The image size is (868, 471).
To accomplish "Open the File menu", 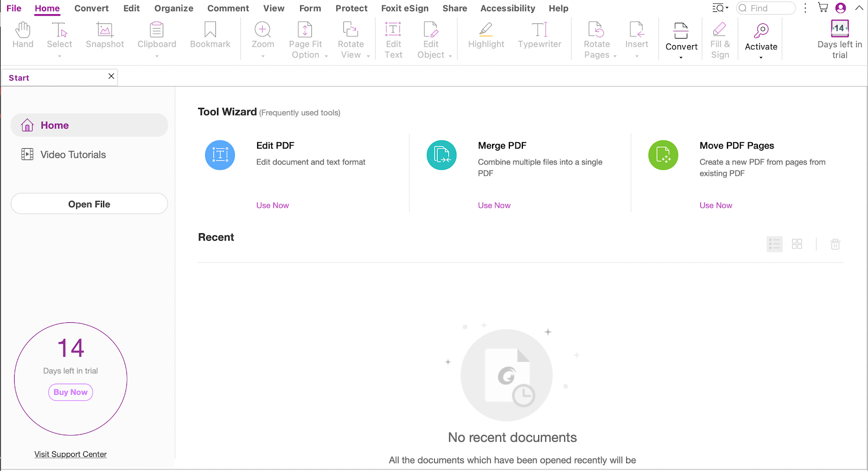I will click(14, 8).
